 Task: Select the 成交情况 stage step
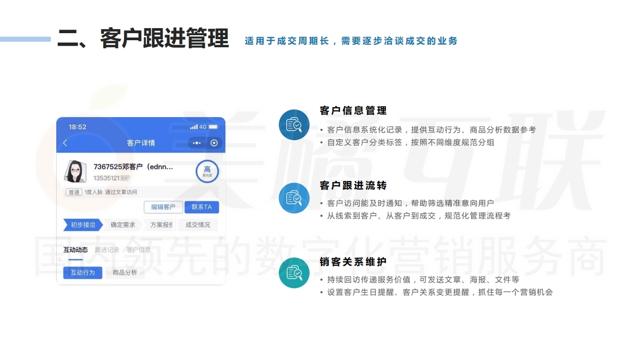coord(198,225)
